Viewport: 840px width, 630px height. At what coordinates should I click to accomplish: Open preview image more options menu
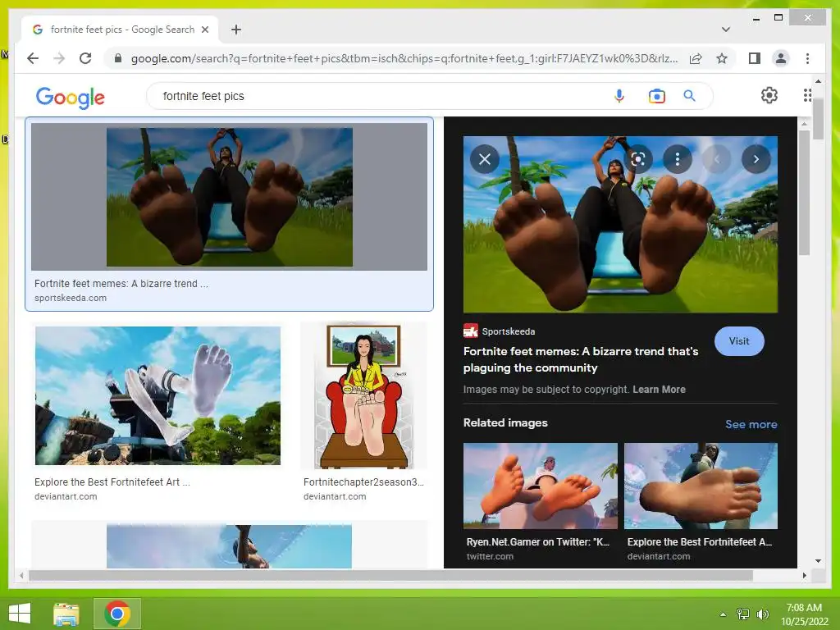coord(677,159)
